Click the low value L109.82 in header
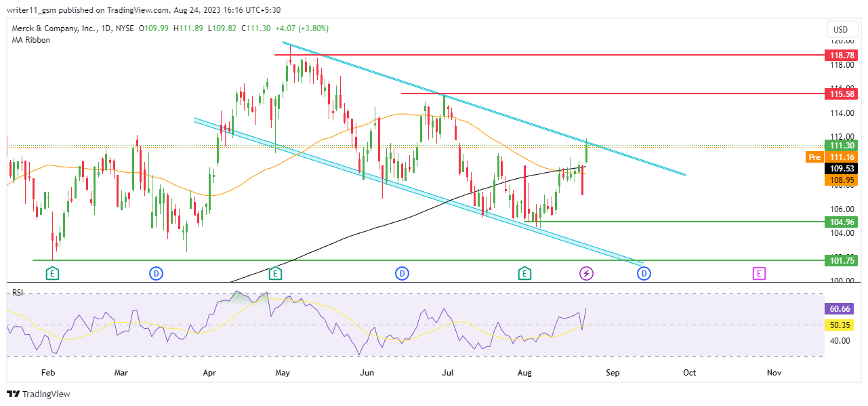The width and height of the screenshot is (868, 406). click(x=222, y=28)
